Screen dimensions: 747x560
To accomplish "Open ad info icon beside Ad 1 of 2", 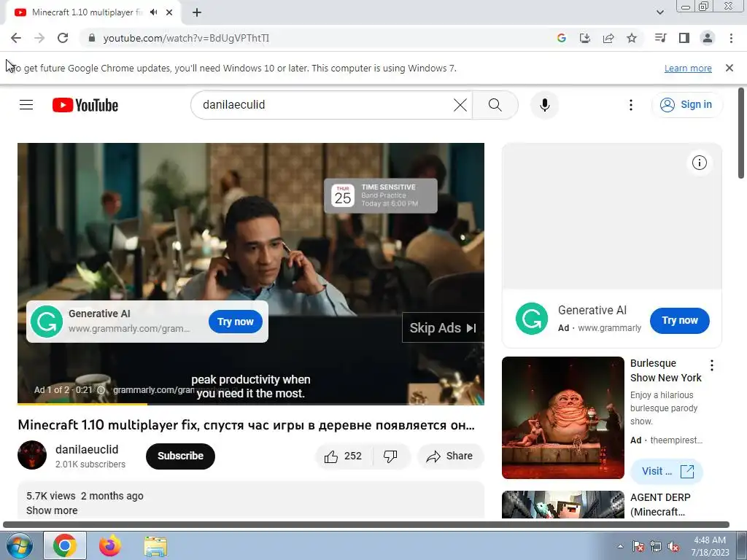I will (x=101, y=390).
